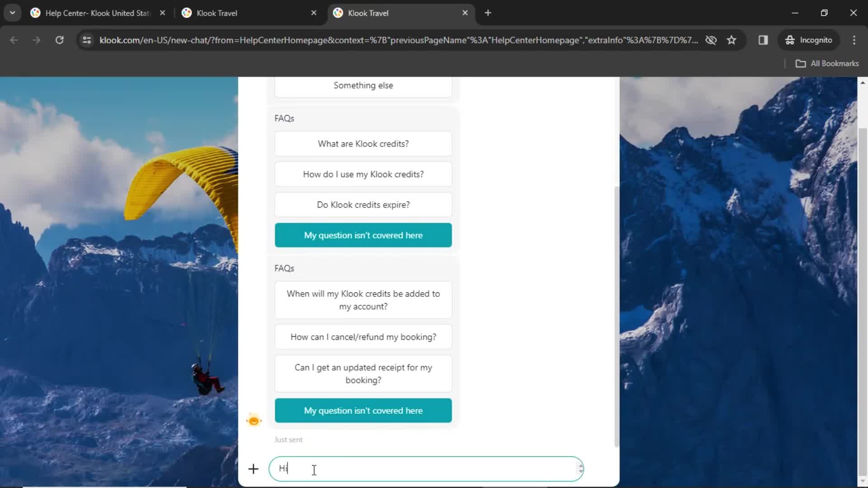Click the page scroll-up arrow
Image resolution: width=868 pixels, height=488 pixels.
(862, 83)
